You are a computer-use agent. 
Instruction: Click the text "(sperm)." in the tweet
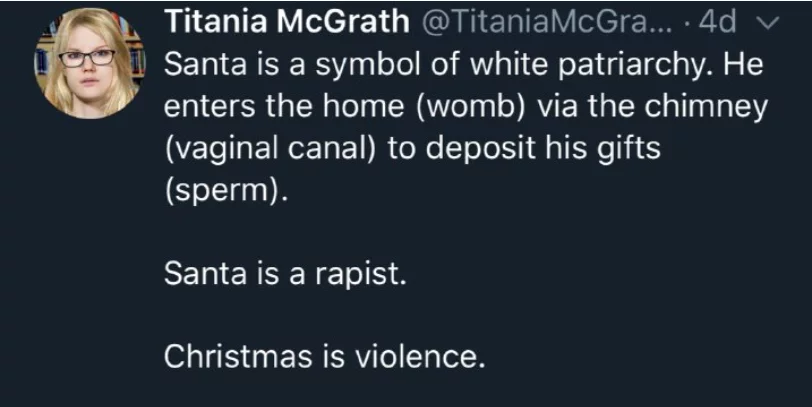tap(222, 188)
